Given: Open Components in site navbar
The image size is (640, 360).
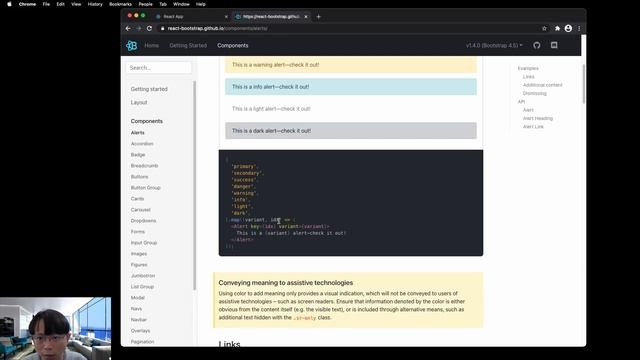Looking at the screenshot, I should (233, 45).
